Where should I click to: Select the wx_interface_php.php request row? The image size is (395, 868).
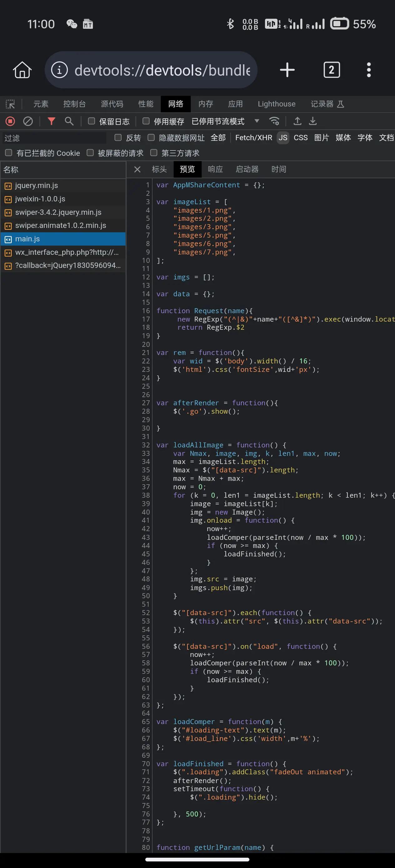(x=63, y=252)
